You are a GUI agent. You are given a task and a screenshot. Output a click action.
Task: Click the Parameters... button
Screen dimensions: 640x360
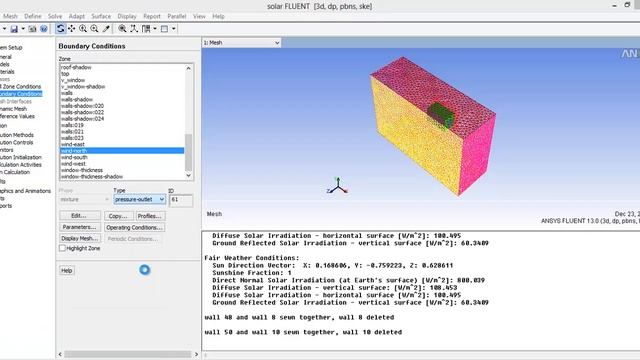(x=80, y=227)
